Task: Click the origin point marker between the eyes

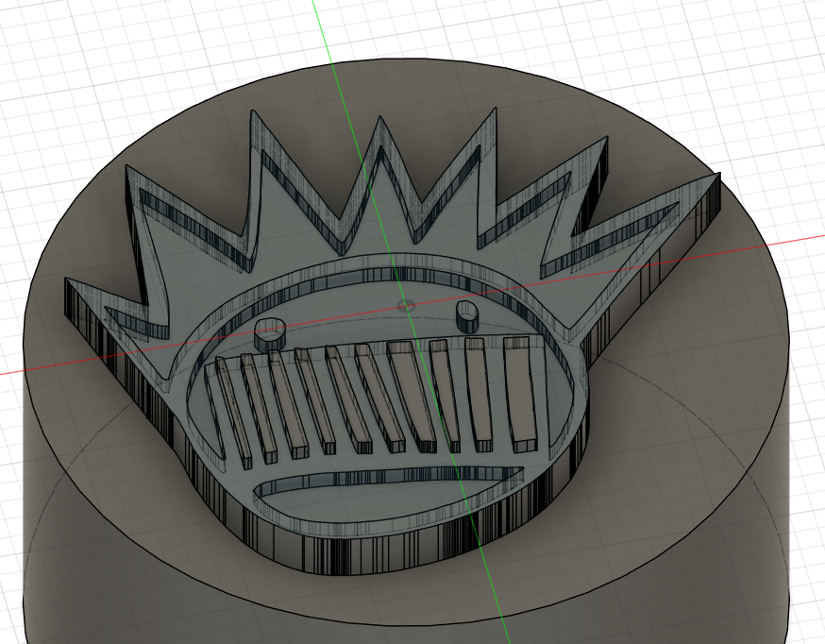Action: [x=406, y=305]
